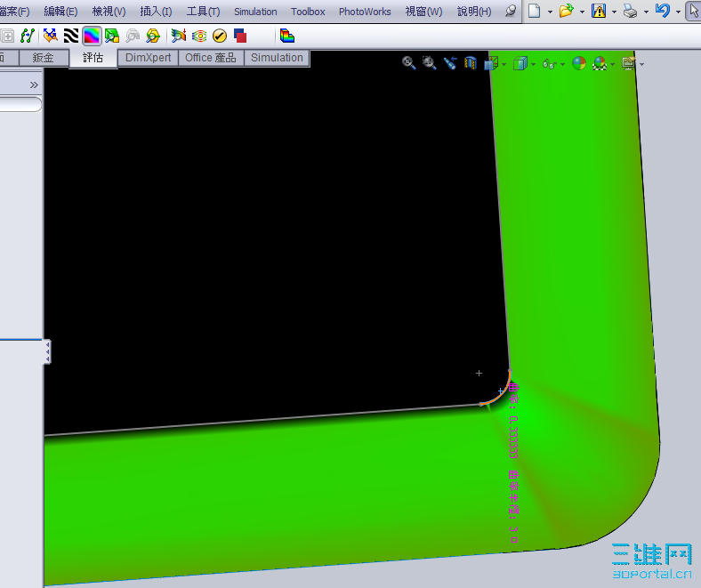701x588 pixels.
Task: Open the Simulation menu in menu bar
Action: click(255, 12)
